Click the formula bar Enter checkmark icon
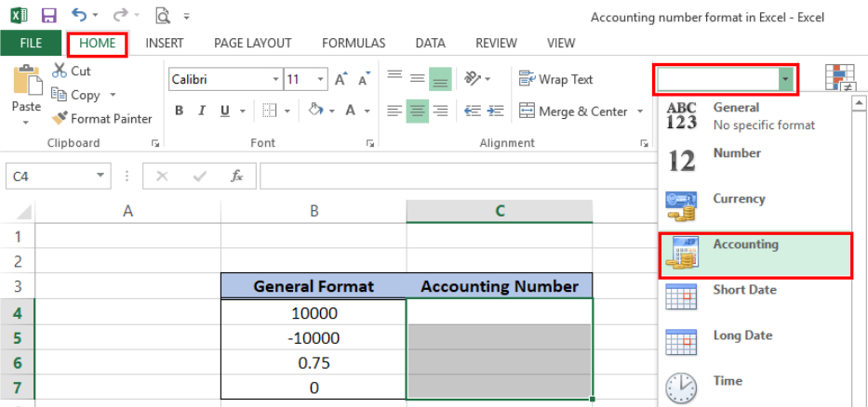This screenshot has height=407, width=868. click(x=199, y=176)
